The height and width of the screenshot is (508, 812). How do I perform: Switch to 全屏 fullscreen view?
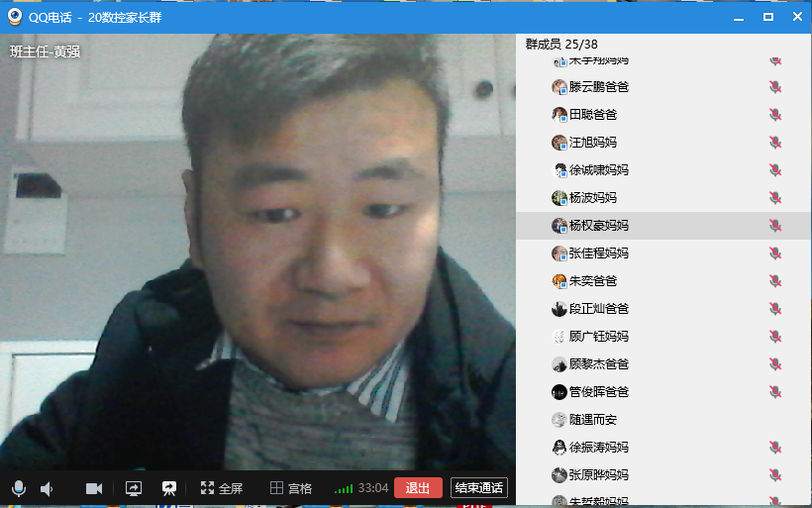(221, 488)
